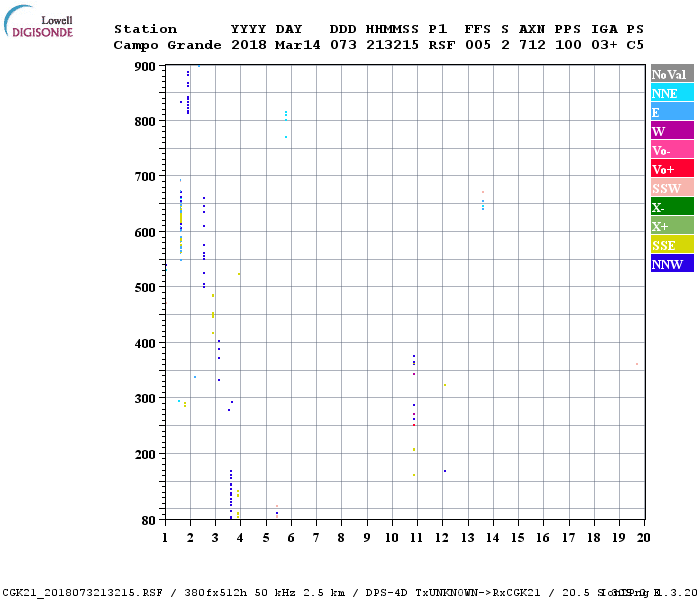Click the 80 height axis label
Viewport: 700px width, 600px height.
click(x=148, y=520)
